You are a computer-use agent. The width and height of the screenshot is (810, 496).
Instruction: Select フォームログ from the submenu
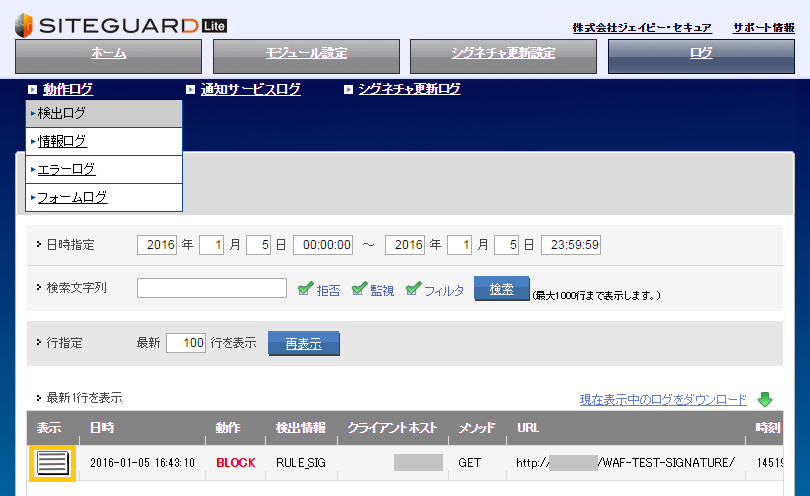(72, 198)
